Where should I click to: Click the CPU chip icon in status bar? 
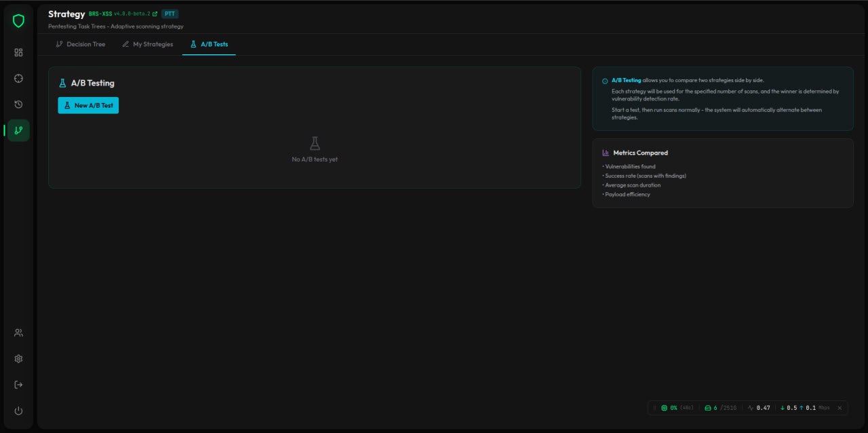click(x=665, y=408)
